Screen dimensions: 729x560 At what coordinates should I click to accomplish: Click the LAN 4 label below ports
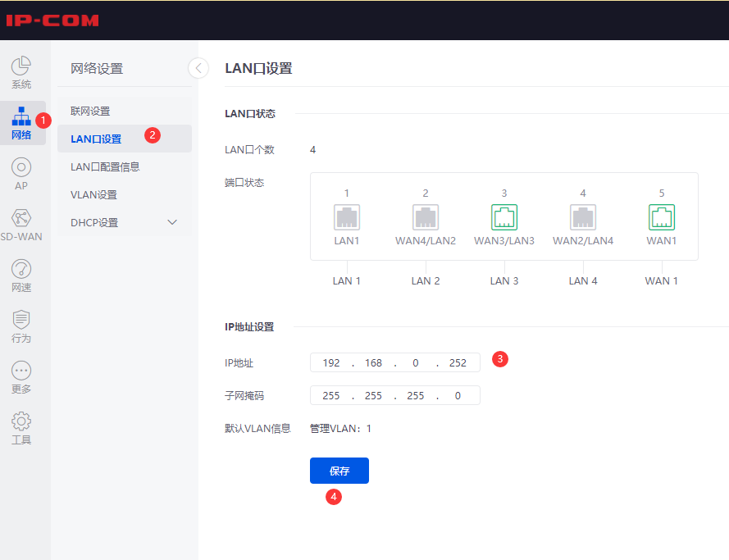[x=583, y=280]
